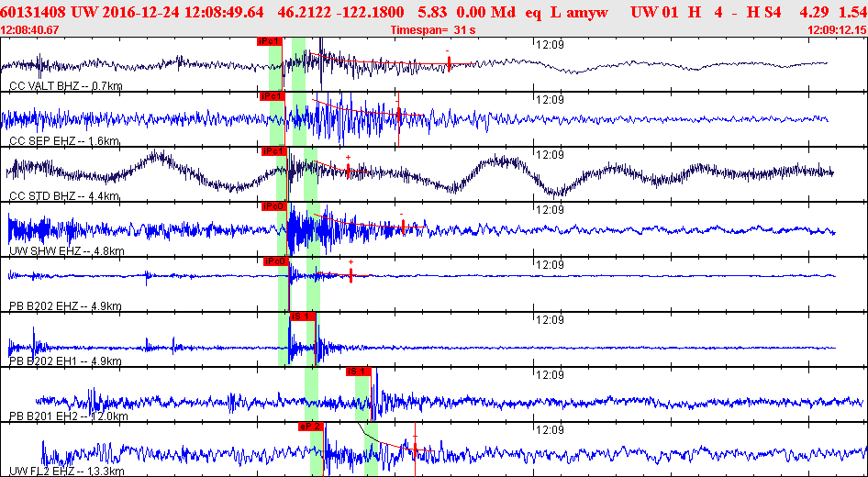
Task: Select the coda end marker on STD trace
Action: tap(348, 169)
